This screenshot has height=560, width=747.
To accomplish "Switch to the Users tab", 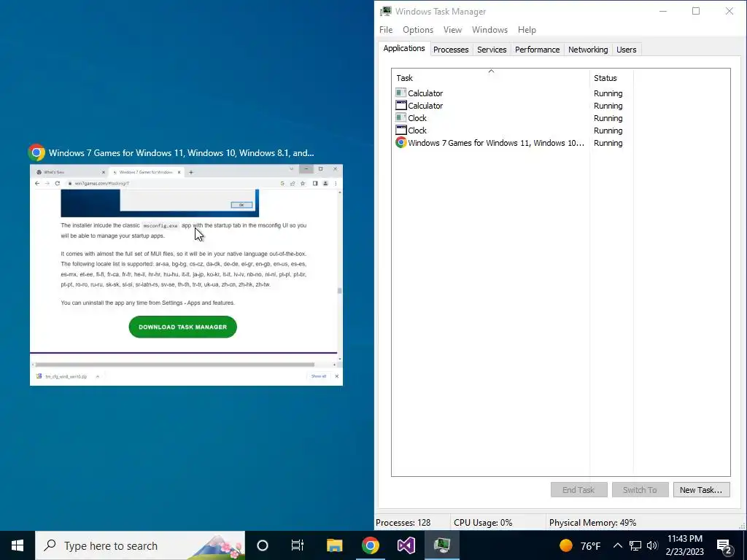I will (626, 50).
